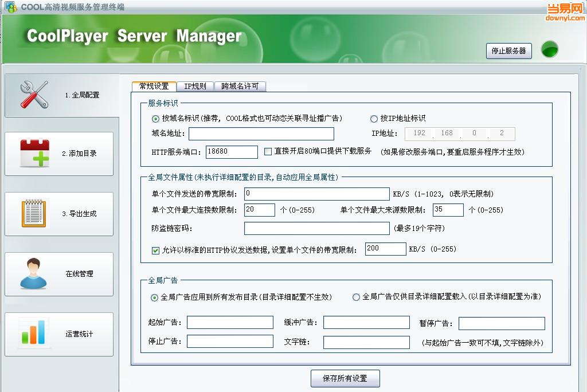This screenshot has width=587, height=392.
Task: Enable 直接开启80端口提供下载服务 checkbox
Action: pos(267,151)
